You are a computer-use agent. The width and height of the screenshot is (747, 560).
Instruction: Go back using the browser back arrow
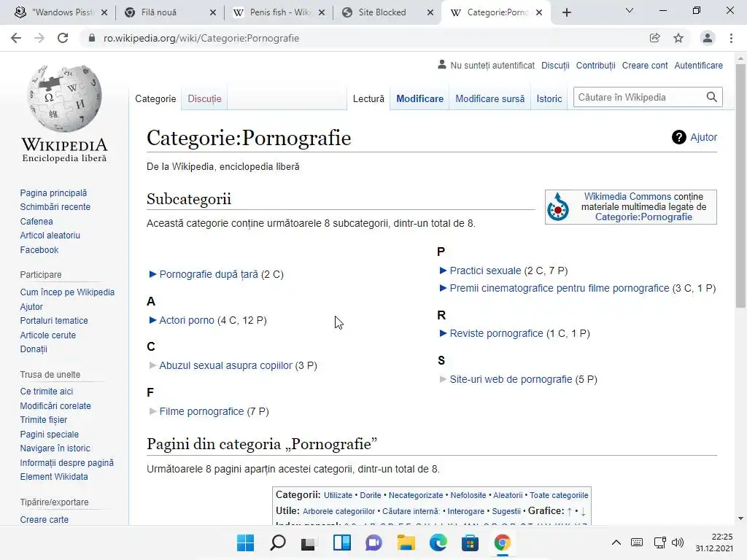pos(16,38)
